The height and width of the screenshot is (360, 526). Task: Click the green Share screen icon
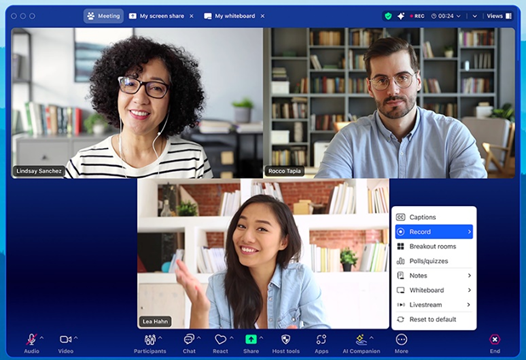tap(251, 339)
